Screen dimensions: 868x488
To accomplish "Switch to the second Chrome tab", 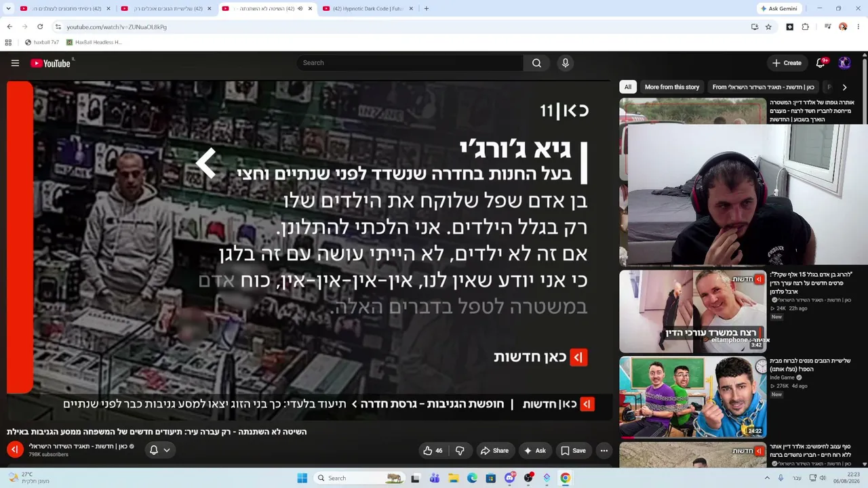I will click(165, 9).
